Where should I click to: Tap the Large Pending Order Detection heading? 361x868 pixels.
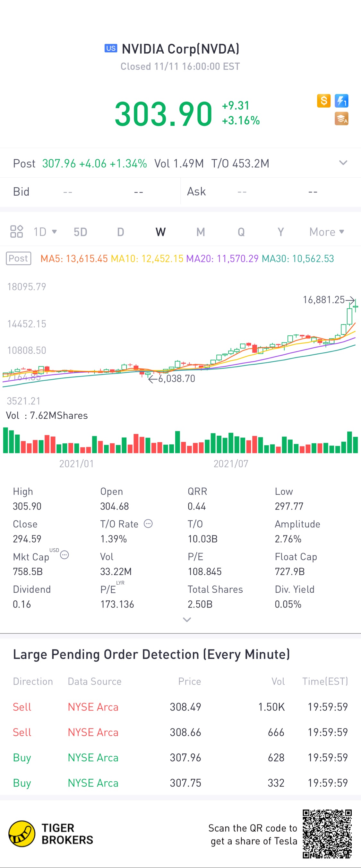[x=151, y=654]
